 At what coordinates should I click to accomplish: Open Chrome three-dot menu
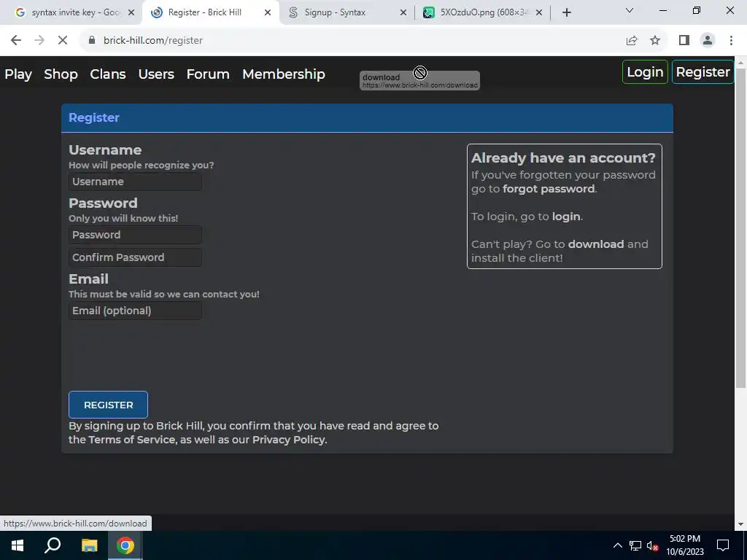(731, 41)
